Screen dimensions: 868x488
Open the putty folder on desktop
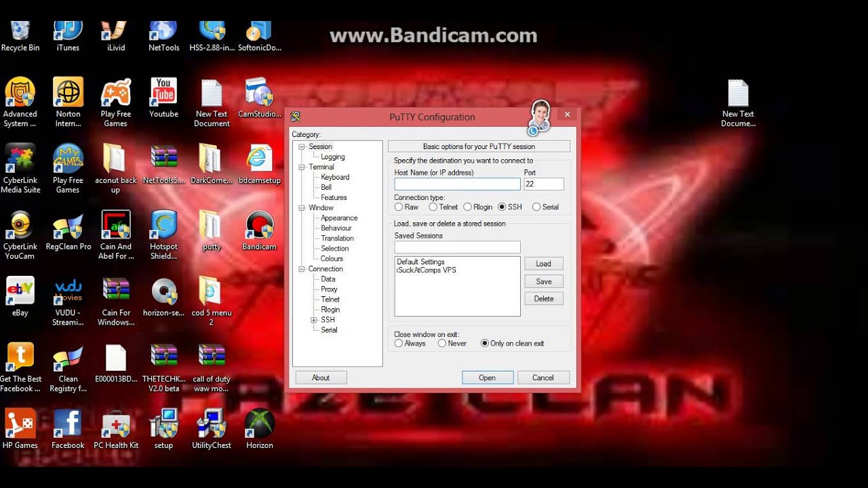[212, 230]
